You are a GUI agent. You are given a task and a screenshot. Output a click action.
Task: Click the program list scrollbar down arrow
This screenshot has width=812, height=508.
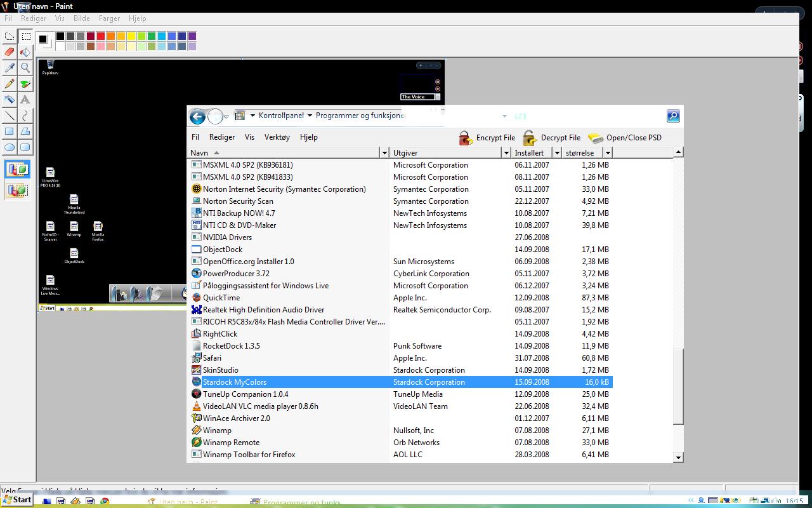(x=678, y=457)
